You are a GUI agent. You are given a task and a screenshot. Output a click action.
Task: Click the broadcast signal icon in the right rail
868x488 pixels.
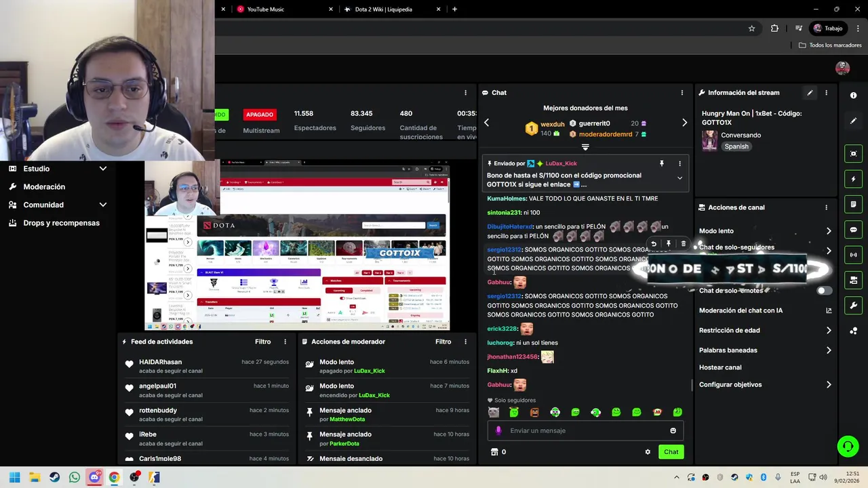click(x=853, y=255)
